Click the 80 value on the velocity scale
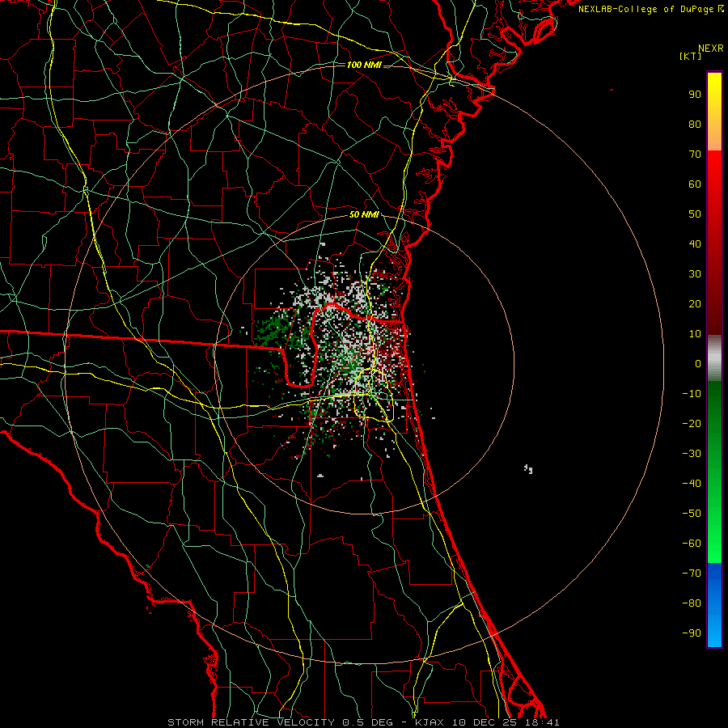 tap(695, 124)
